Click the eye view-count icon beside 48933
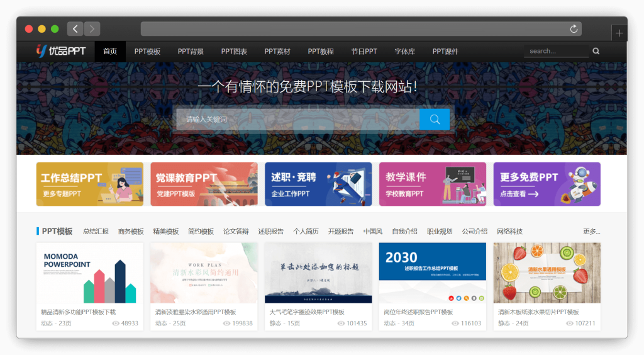The width and height of the screenshot is (644, 355). pyautogui.click(x=116, y=324)
